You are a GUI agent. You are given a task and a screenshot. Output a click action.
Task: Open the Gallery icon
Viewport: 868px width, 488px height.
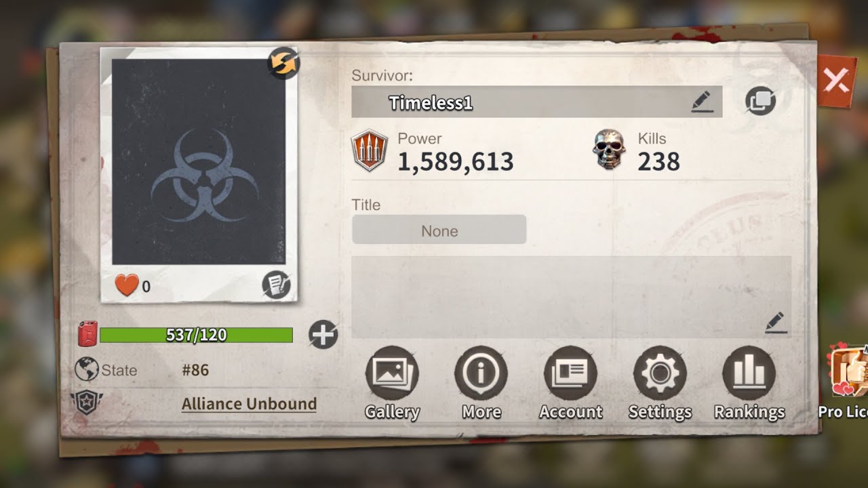(x=392, y=373)
